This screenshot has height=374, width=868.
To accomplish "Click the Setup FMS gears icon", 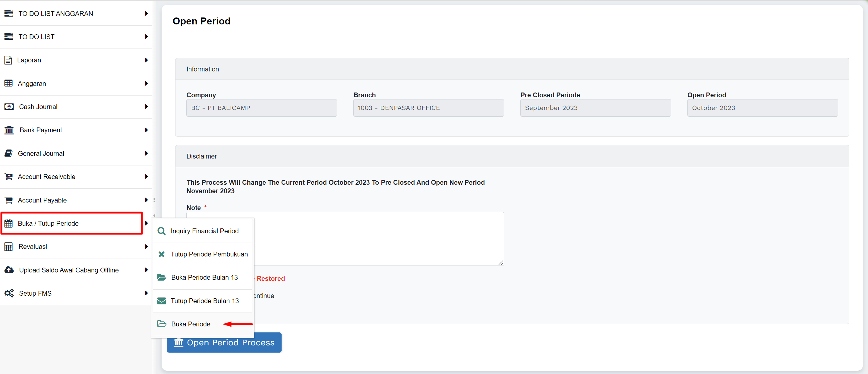I will point(9,293).
